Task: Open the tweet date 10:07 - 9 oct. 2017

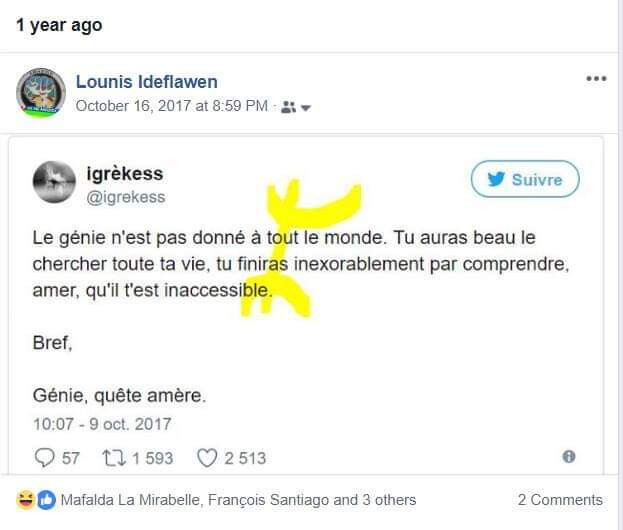Action: [101, 424]
